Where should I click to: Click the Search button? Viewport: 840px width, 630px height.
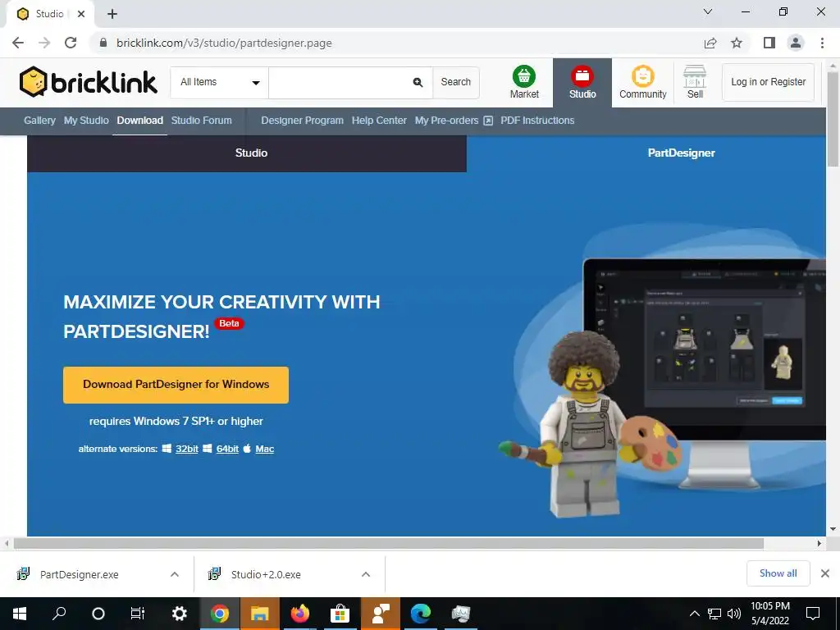(x=456, y=82)
